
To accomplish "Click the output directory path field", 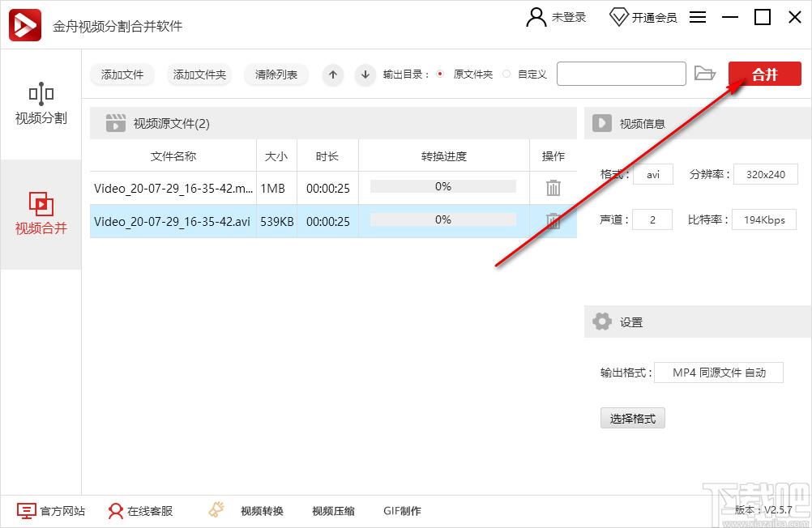I will (x=621, y=75).
